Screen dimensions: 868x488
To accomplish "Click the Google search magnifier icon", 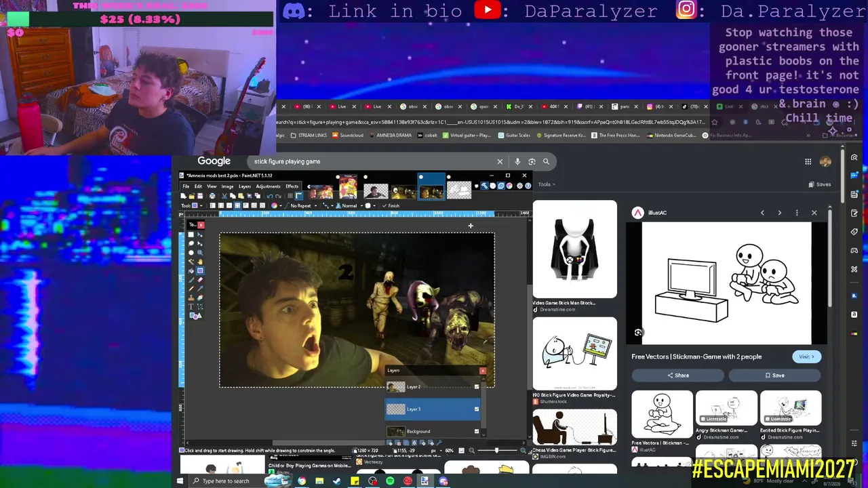I will [x=546, y=161].
